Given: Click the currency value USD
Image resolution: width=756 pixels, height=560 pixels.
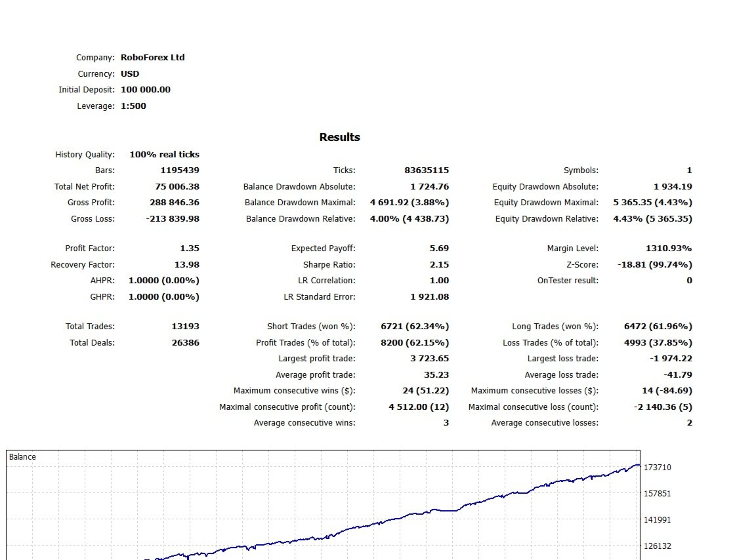Looking at the screenshot, I should (x=130, y=73).
